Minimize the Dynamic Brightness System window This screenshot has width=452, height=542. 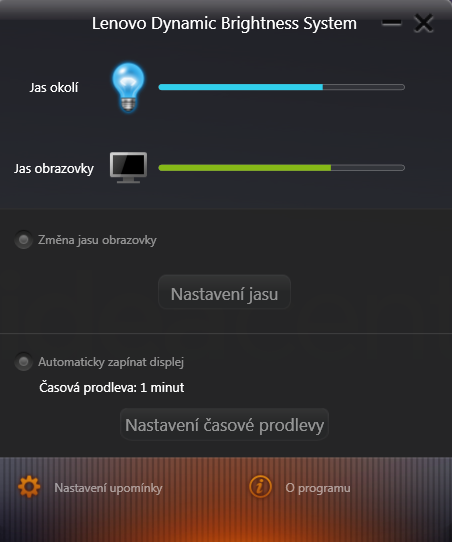click(x=392, y=23)
